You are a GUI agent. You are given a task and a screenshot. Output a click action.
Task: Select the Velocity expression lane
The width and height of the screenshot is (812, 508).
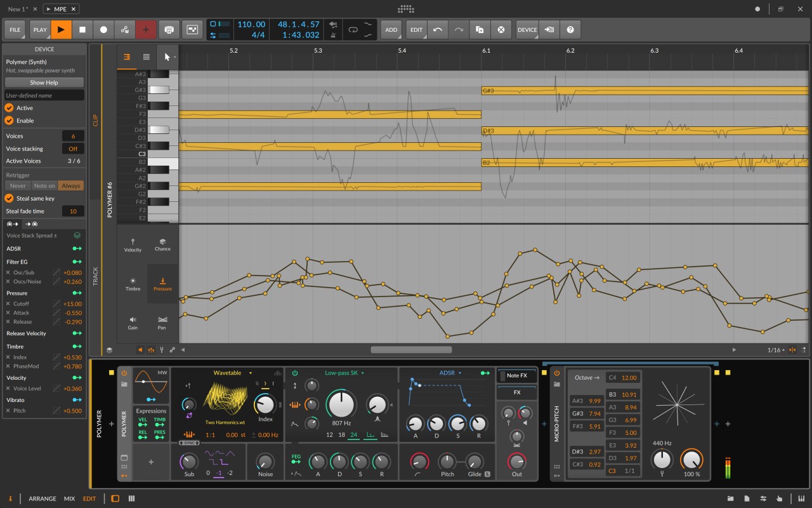click(x=132, y=244)
